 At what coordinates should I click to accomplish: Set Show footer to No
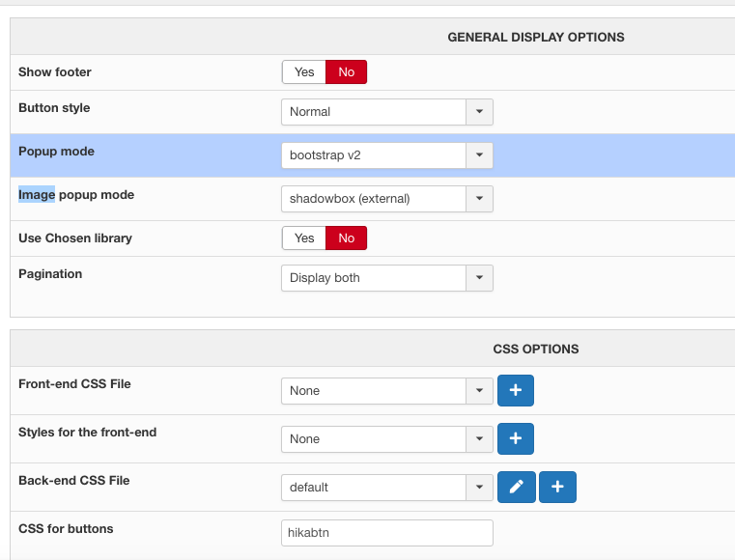click(x=346, y=72)
